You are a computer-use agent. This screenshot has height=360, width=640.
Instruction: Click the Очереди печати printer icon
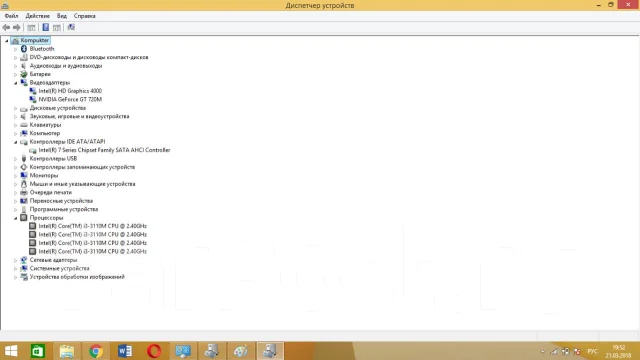pos(24,193)
